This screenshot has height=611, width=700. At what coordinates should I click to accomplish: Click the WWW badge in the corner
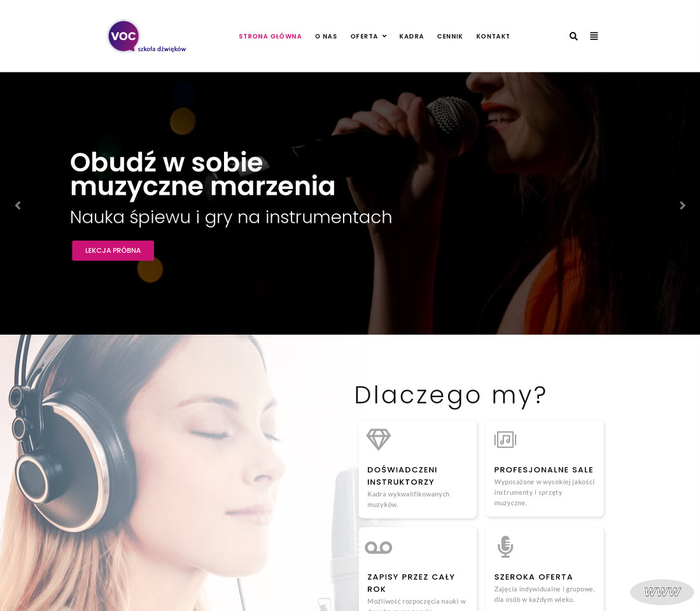click(662, 593)
